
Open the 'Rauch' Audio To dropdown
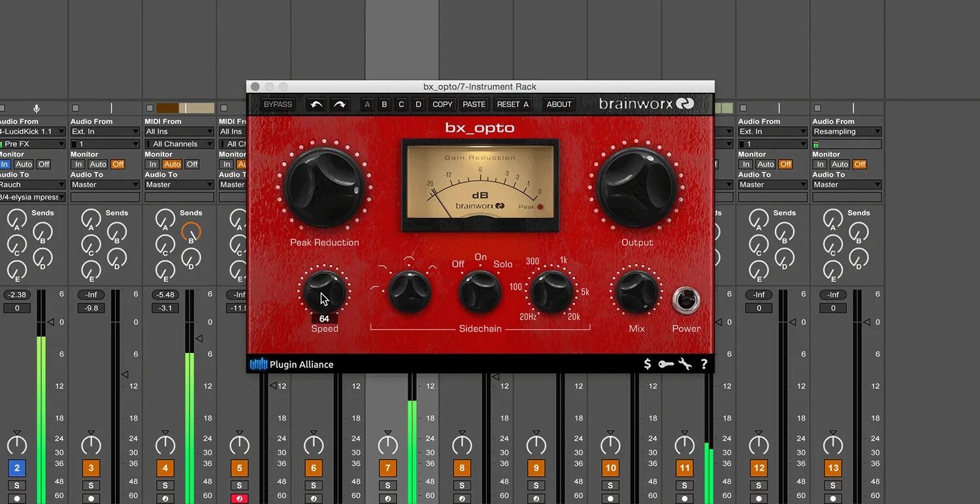click(33, 185)
